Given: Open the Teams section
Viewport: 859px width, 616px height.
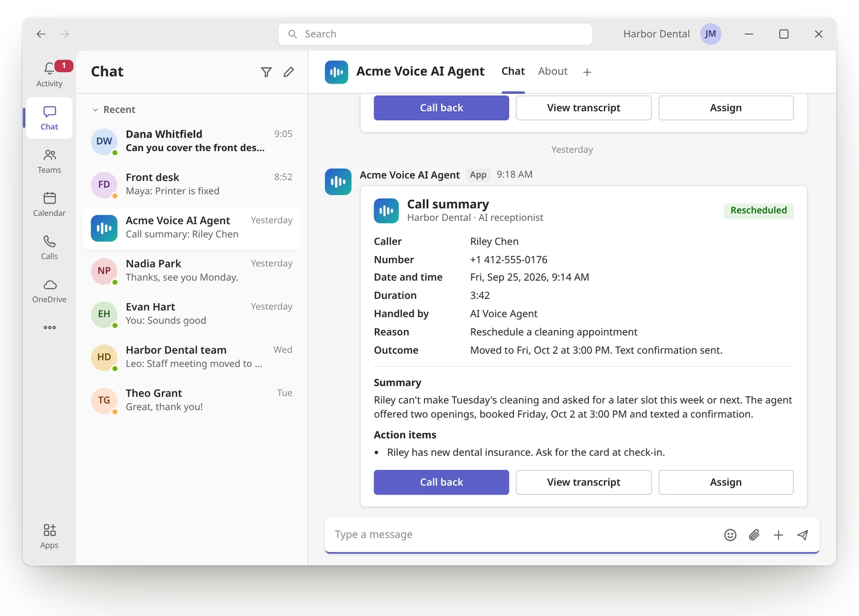Looking at the screenshot, I should coord(49,161).
